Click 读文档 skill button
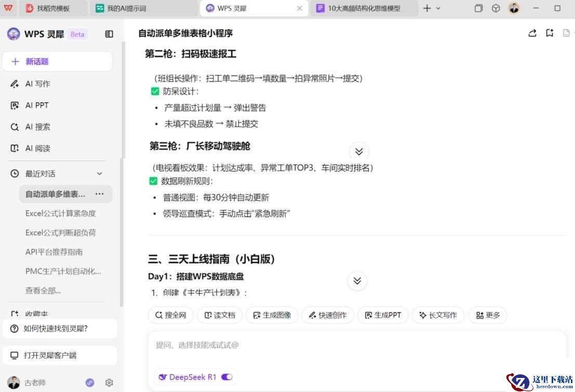 (x=220, y=315)
